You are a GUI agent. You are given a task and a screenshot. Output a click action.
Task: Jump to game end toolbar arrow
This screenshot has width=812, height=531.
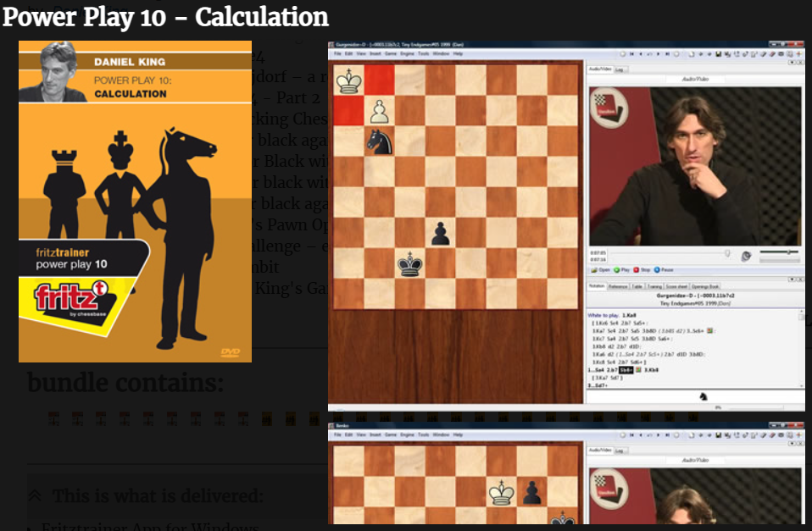click(x=668, y=54)
